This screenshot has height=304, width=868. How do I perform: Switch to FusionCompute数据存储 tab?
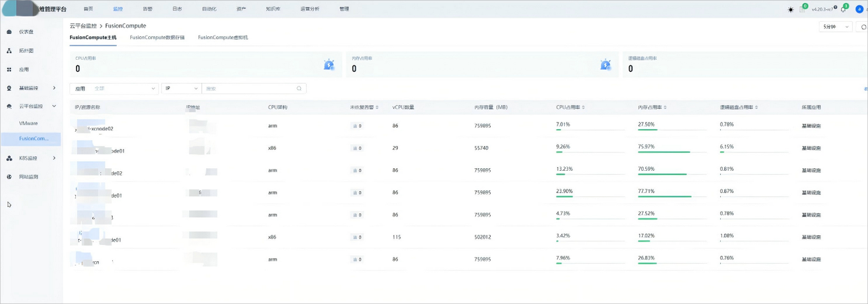[x=157, y=37]
